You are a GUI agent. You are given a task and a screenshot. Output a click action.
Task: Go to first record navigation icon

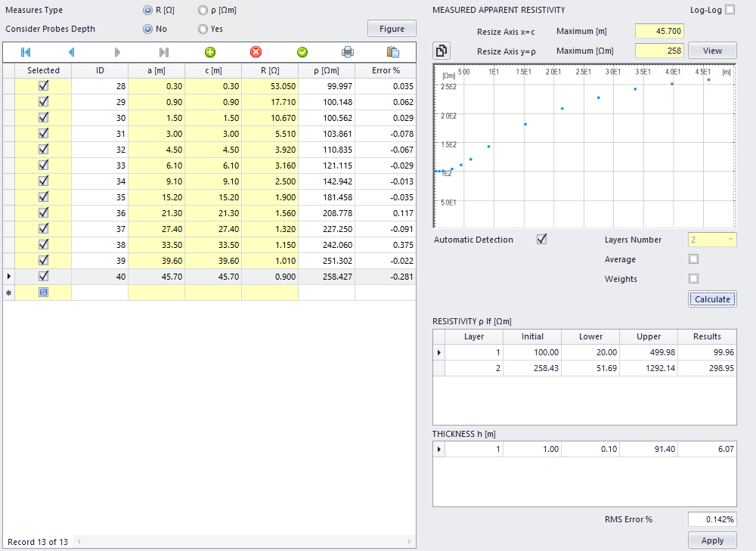coord(26,52)
